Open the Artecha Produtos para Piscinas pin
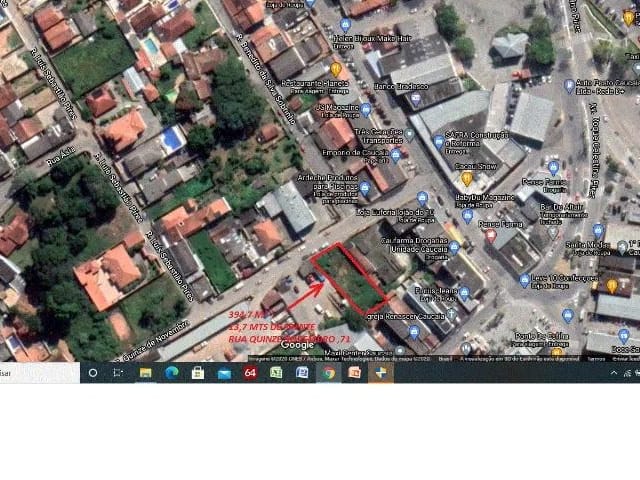Image resolution: width=640 pixels, height=480 pixels. click(364, 189)
